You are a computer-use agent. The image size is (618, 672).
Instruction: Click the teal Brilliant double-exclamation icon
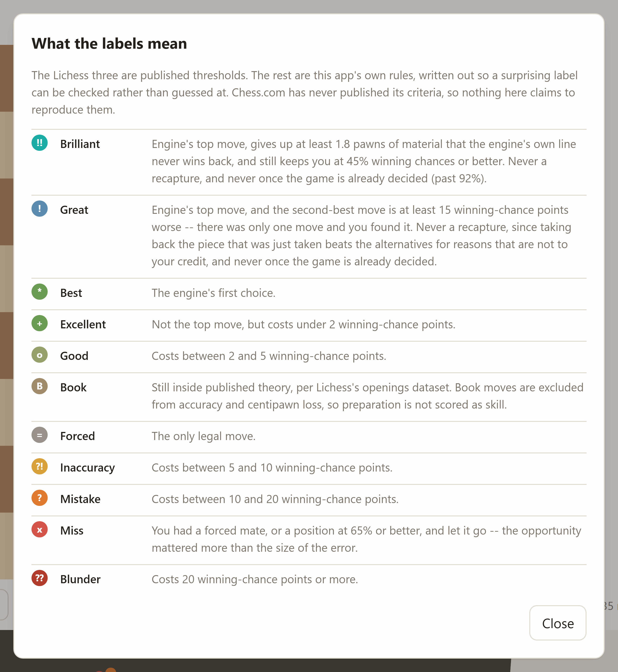click(40, 143)
